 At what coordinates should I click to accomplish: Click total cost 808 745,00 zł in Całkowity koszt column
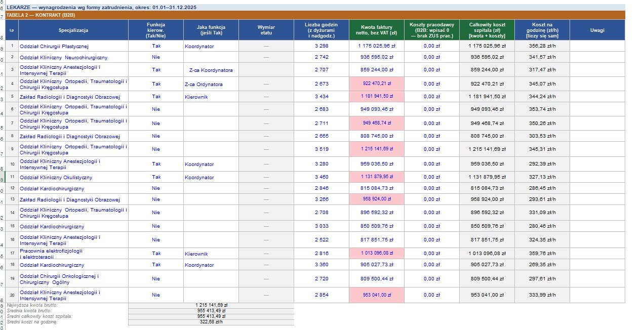tap(487, 136)
